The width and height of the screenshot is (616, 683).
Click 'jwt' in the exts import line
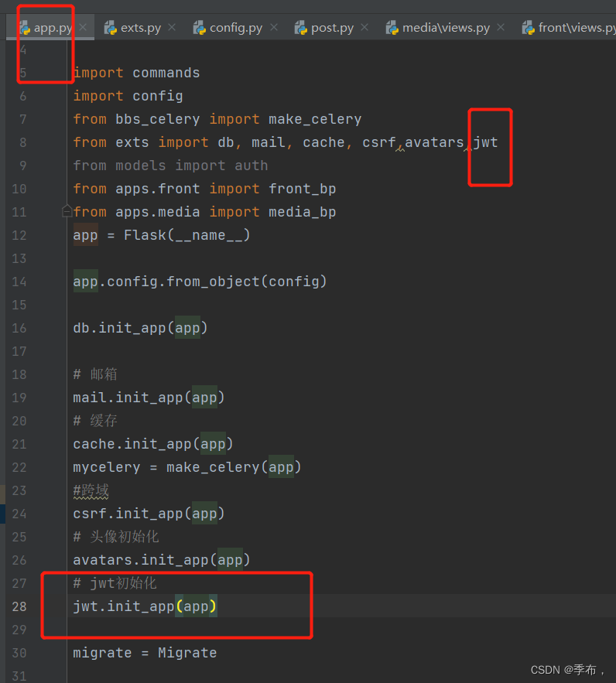tap(485, 142)
